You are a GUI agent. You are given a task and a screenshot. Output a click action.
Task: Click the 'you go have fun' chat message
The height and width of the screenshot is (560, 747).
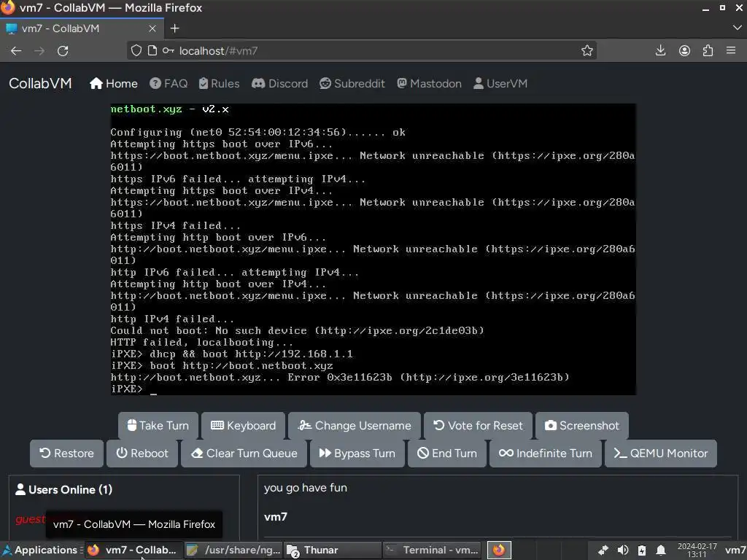pyautogui.click(x=306, y=488)
